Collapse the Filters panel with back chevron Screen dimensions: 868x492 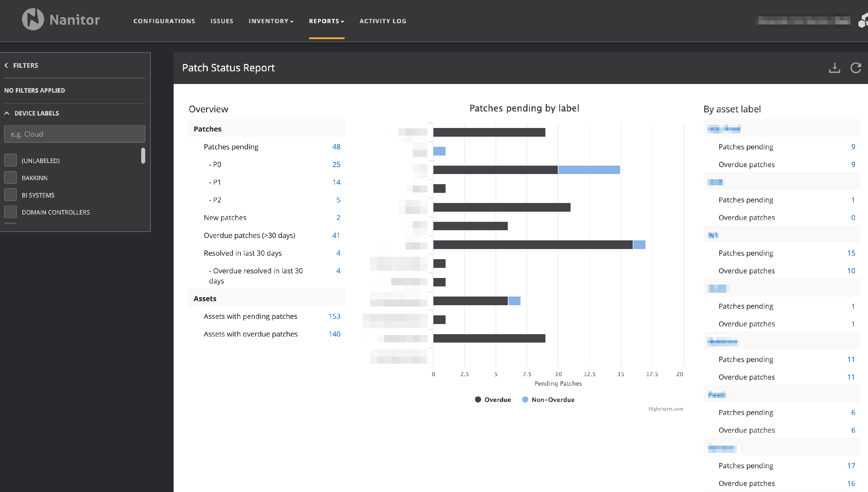click(6, 65)
